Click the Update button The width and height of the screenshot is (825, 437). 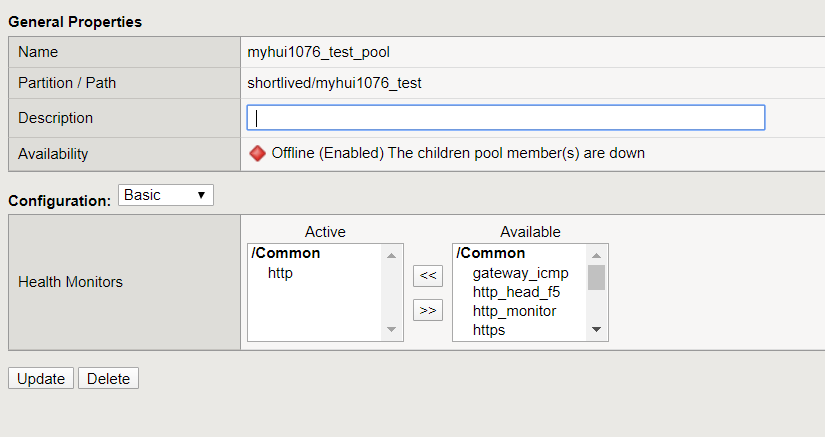pos(41,379)
